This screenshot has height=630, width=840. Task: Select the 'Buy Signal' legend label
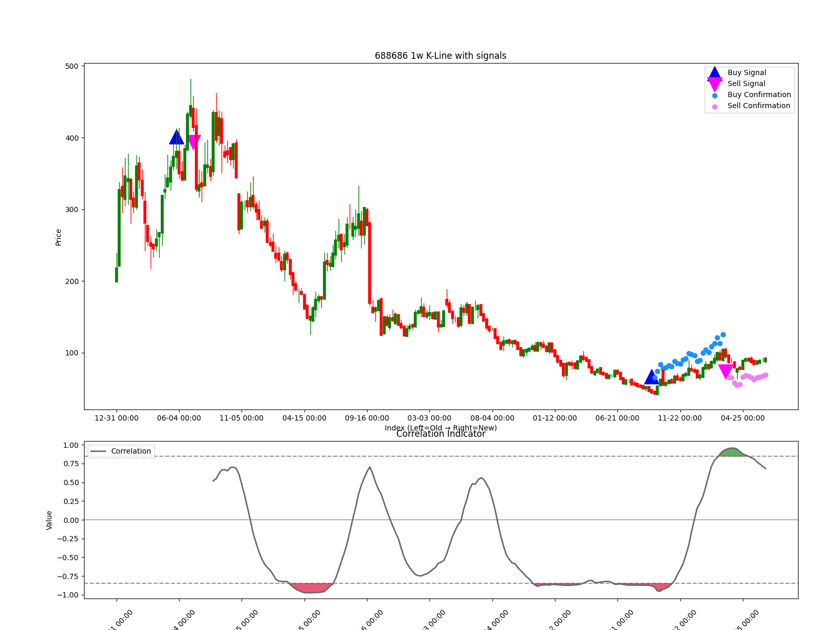(x=747, y=72)
